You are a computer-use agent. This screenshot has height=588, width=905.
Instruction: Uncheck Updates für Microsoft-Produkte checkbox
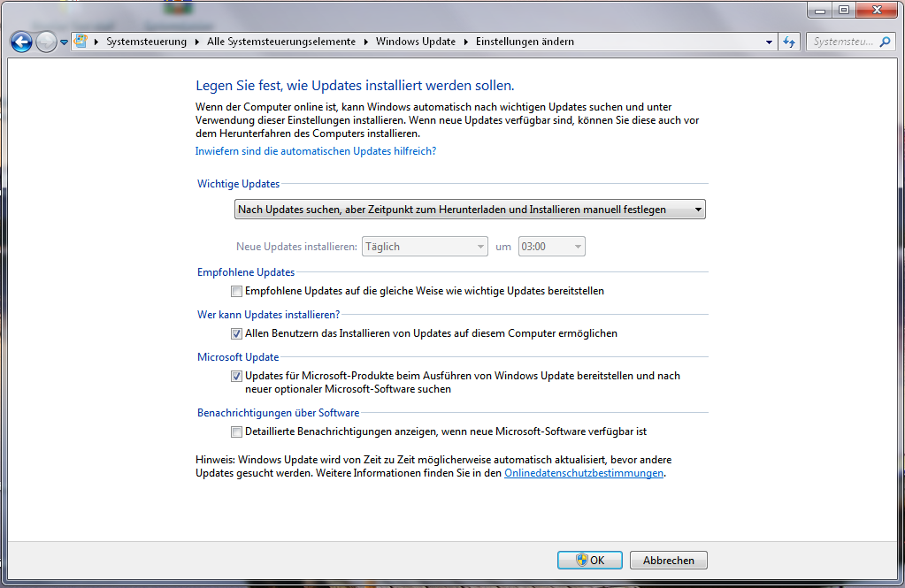click(x=236, y=376)
